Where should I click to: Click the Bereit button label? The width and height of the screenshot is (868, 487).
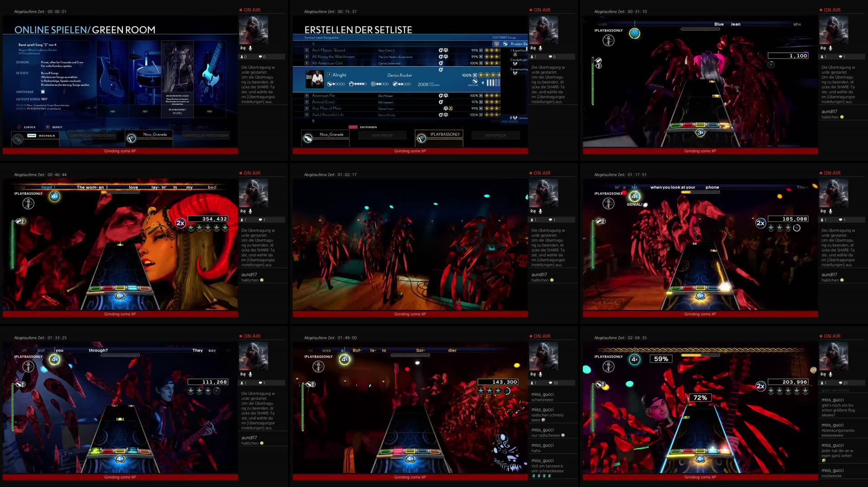coord(57,127)
